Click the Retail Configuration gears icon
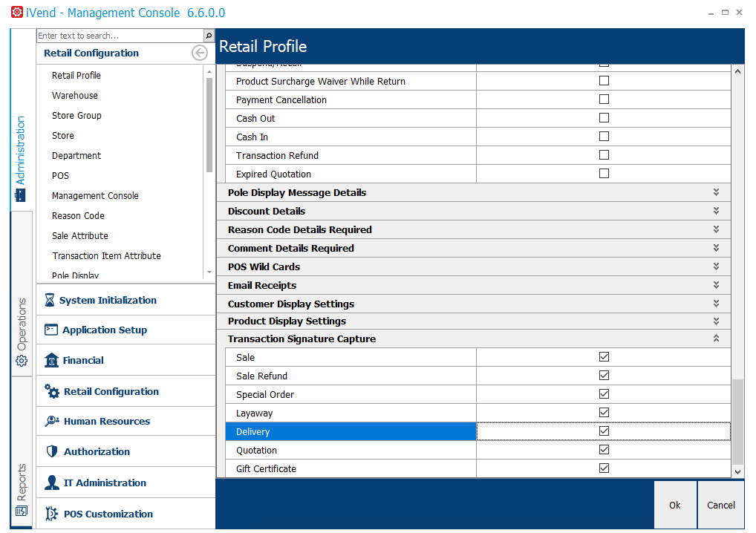Screen dimensions: 756x533 click(x=51, y=390)
